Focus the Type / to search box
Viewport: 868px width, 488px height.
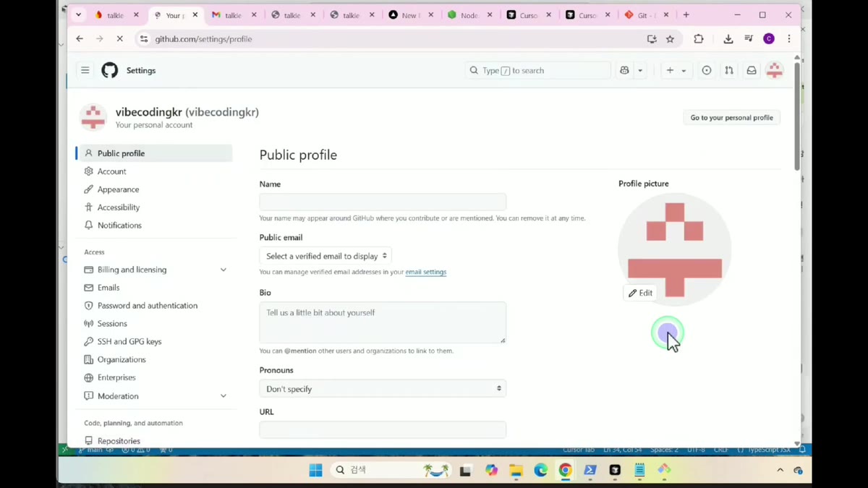click(538, 70)
